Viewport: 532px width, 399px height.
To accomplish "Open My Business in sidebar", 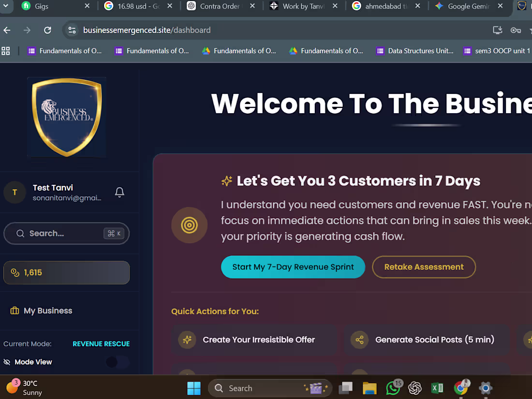I will coord(42,311).
